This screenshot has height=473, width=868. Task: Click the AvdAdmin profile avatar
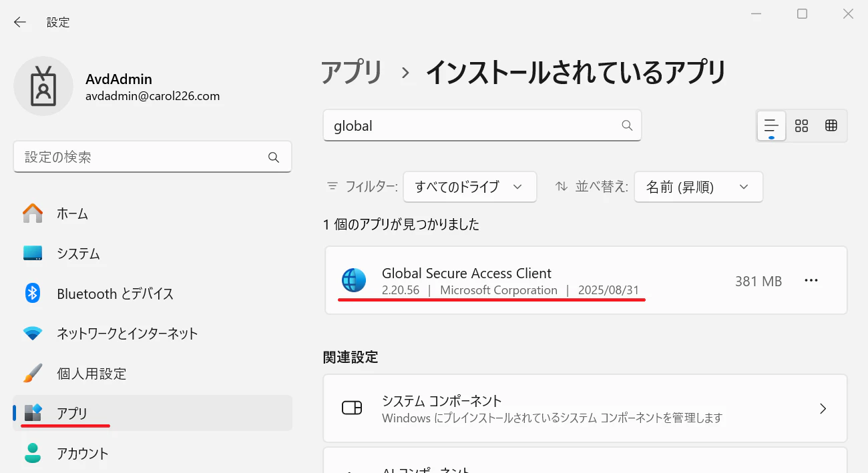[x=43, y=86]
